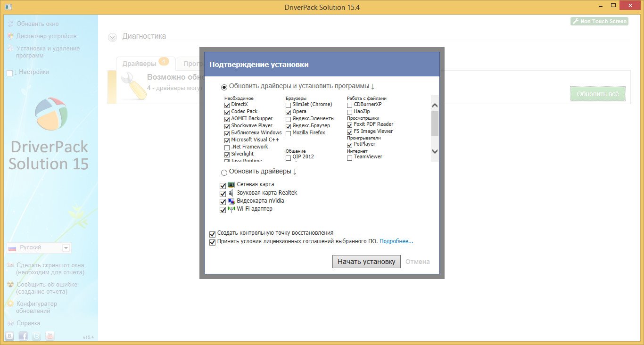Click the Device Manager shield icon
644x345 pixels.
click(10, 36)
